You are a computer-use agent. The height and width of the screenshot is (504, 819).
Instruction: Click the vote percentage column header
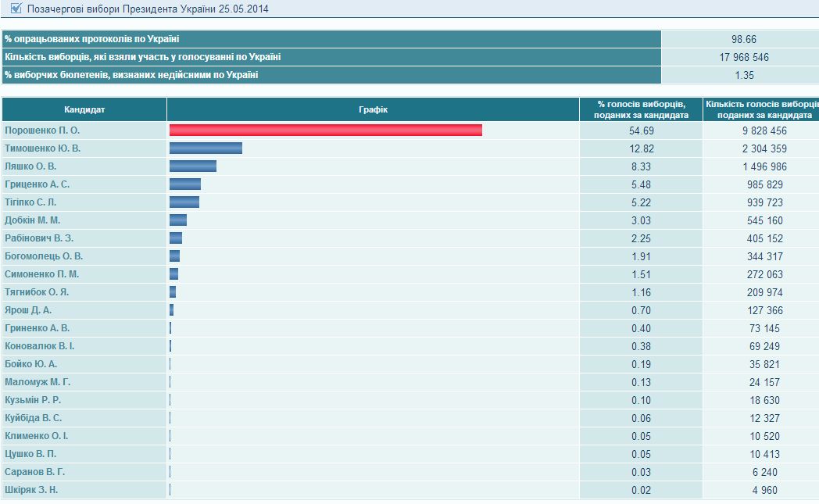pos(642,109)
